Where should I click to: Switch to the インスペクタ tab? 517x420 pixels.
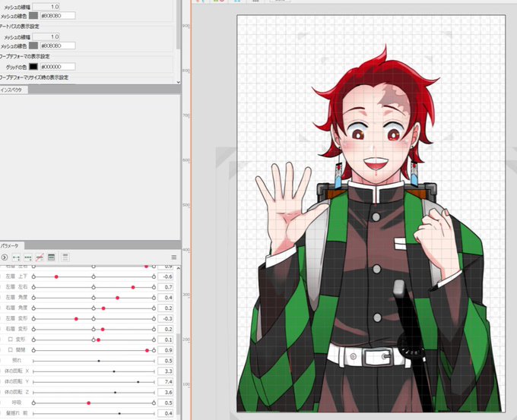coord(12,90)
